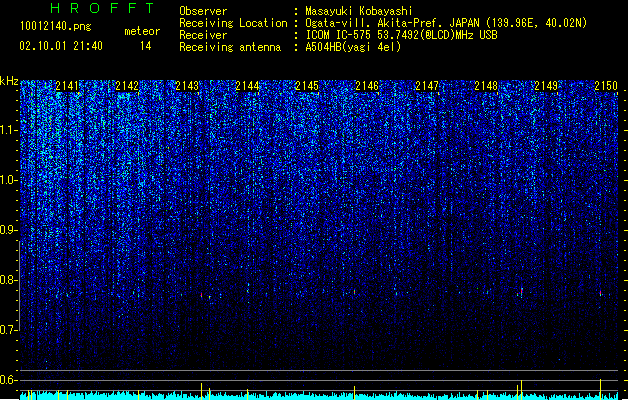The width and height of the screenshot is (629, 400).
Task: Click the red meteor echo after 2143
Action: pyautogui.click(x=202, y=295)
